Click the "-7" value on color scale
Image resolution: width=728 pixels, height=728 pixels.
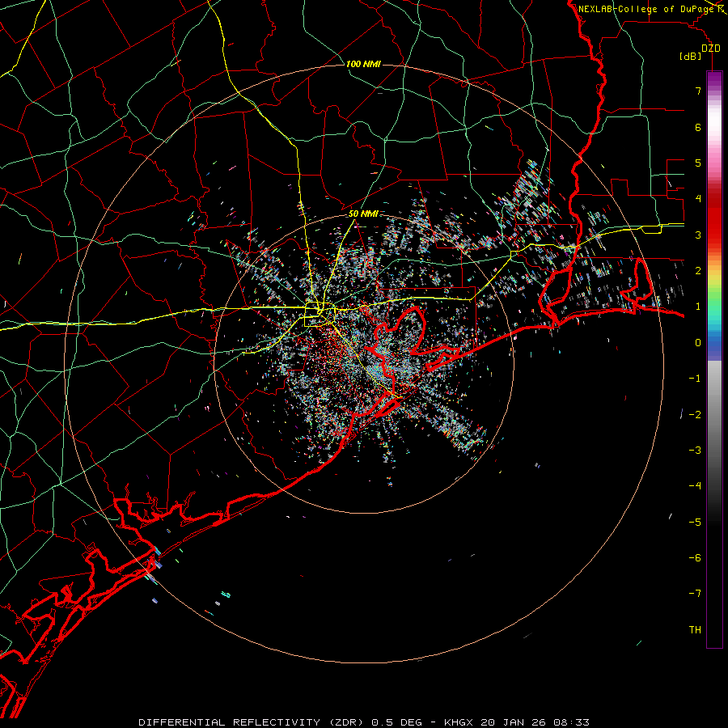[x=695, y=594]
